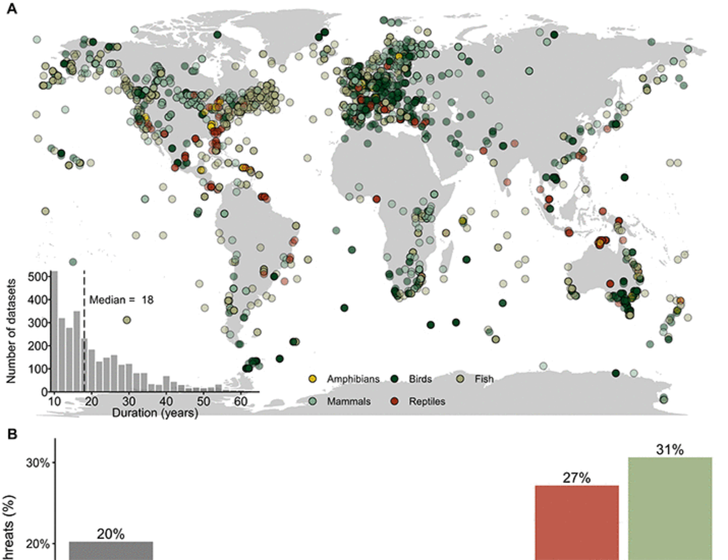Viewport: 728px width, 560px height.
Task: Click the Median = 18 annotation
Action: [121, 300]
